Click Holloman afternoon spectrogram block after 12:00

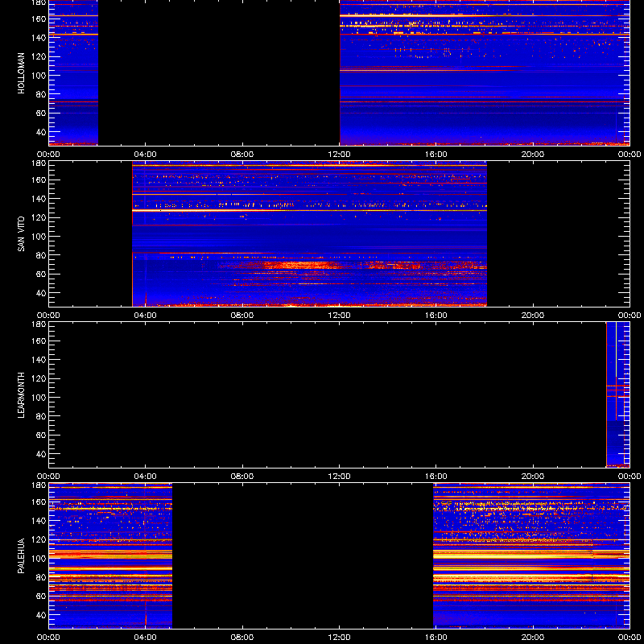click(485, 72)
